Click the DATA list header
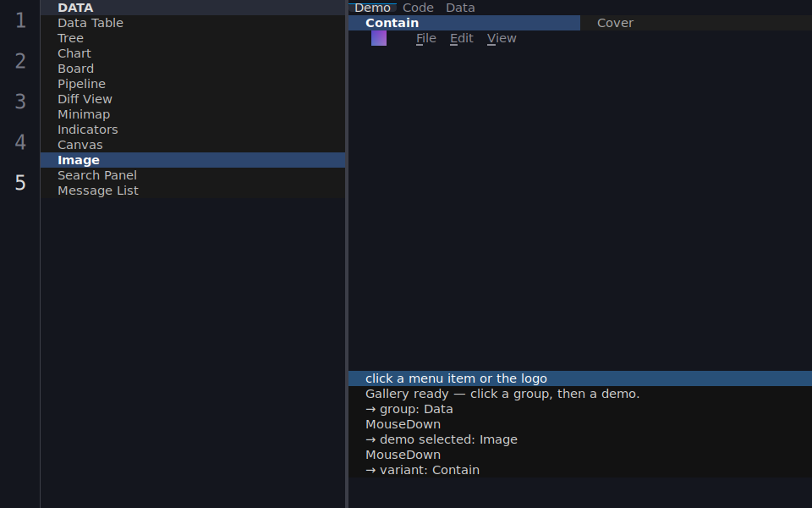The image size is (812, 508). 193,8
